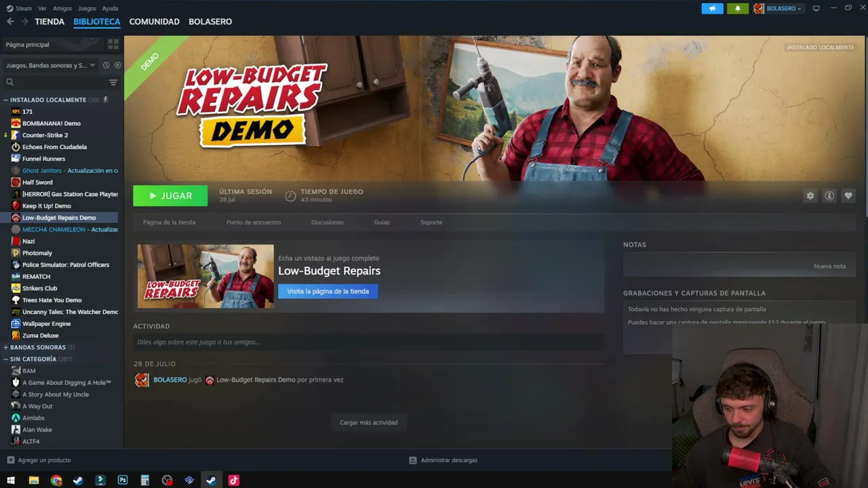The height and width of the screenshot is (488, 868).
Task: Collapse the SIN CATEGORÍA category
Action: 6,359
